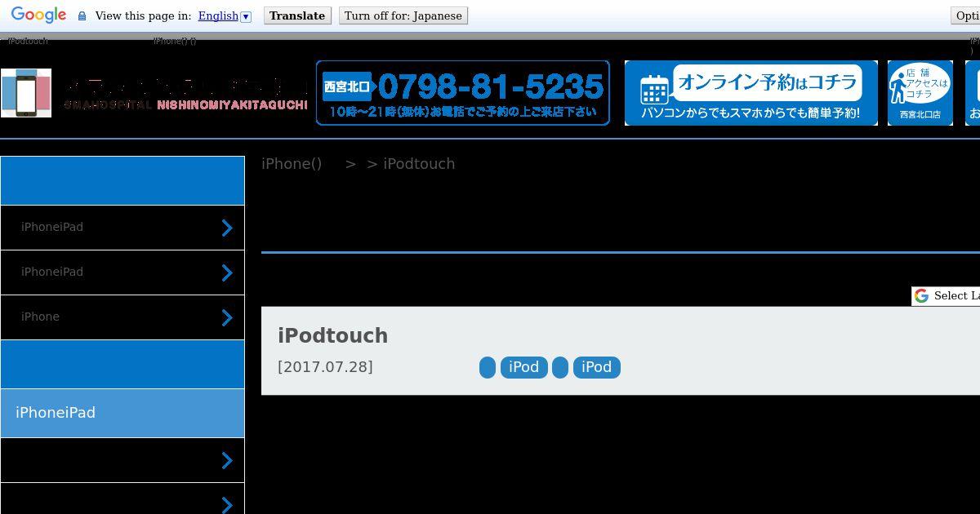This screenshot has width=980, height=514.
Task: Open the store access banner
Action: (x=920, y=93)
